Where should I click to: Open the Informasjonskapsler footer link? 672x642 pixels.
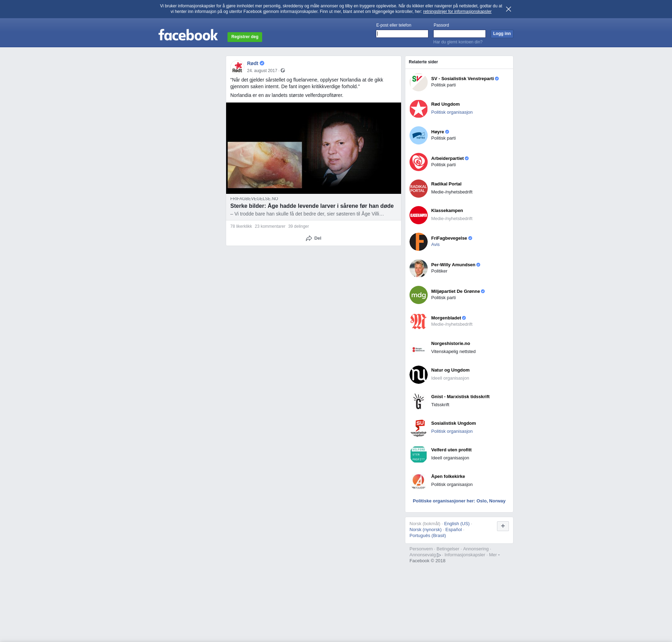click(465, 555)
